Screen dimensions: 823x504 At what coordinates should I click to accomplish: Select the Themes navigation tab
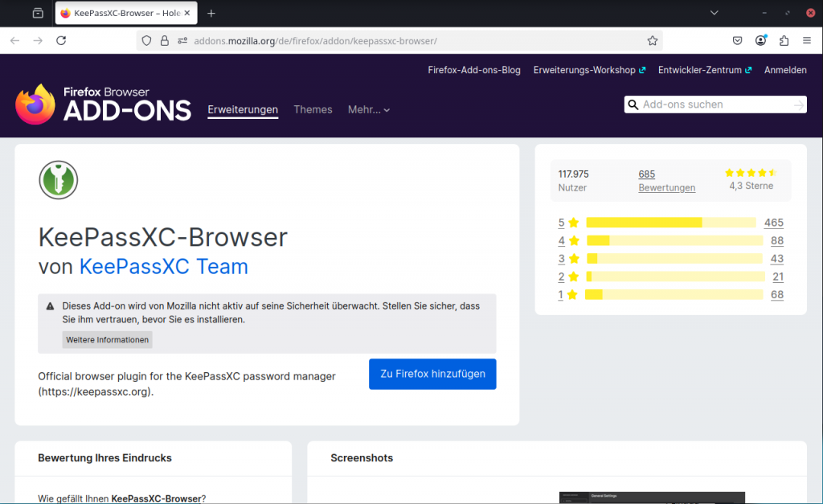(x=313, y=109)
